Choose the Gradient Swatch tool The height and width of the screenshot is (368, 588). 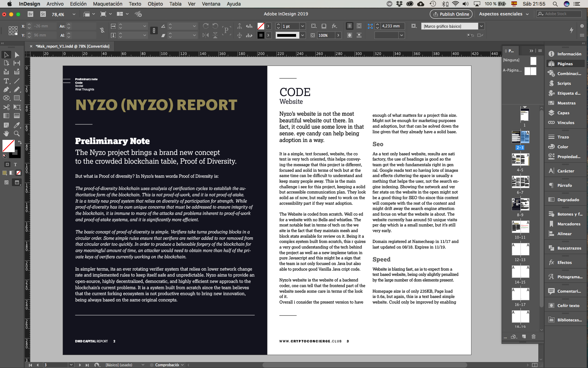tap(6, 116)
